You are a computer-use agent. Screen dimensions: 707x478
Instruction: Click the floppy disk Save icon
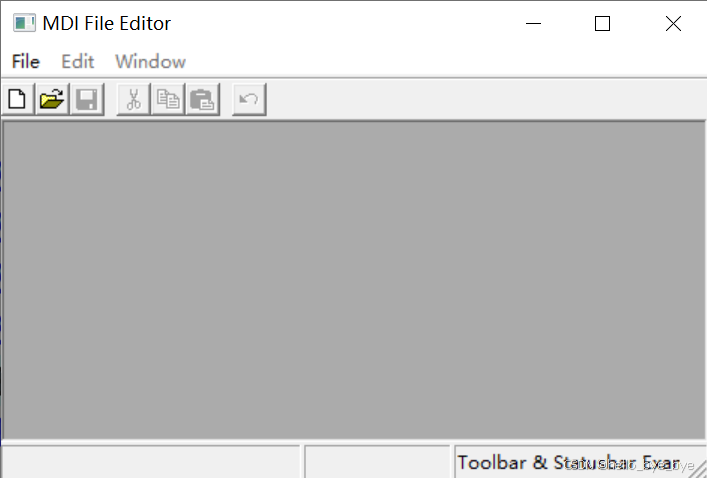(87, 99)
